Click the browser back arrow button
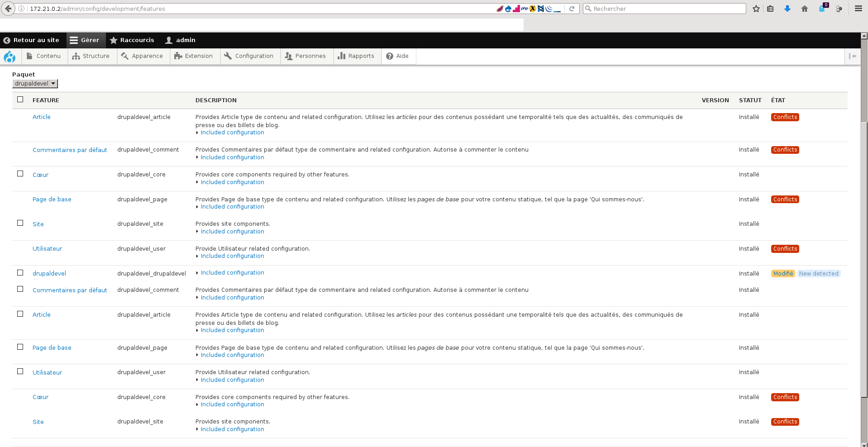This screenshot has height=447, width=868. click(x=8, y=9)
